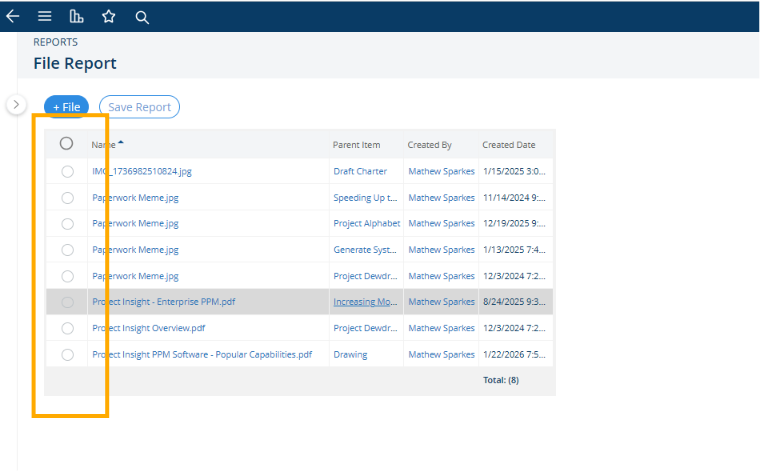Click the 8/24/2025 created date cell

(x=514, y=302)
